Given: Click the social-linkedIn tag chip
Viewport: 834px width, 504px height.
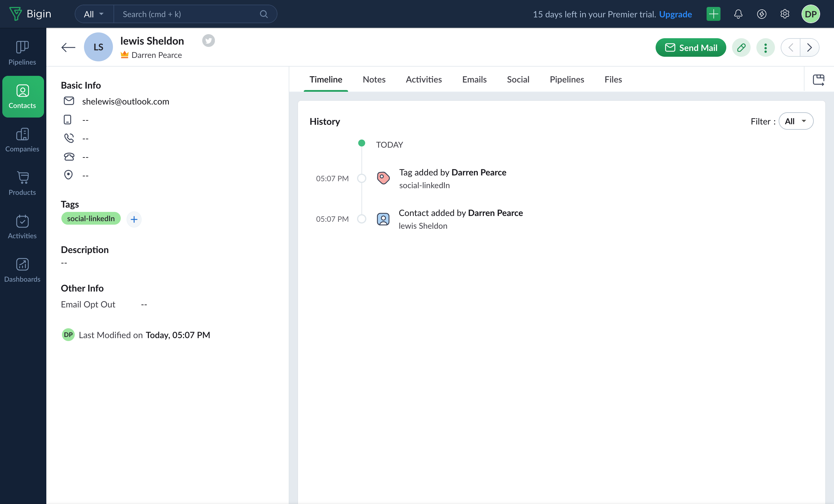Looking at the screenshot, I should click(91, 219).
